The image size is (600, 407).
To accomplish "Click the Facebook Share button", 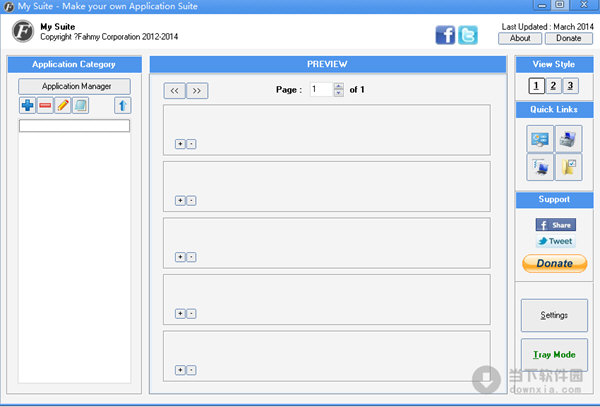I will pos(556,225).
